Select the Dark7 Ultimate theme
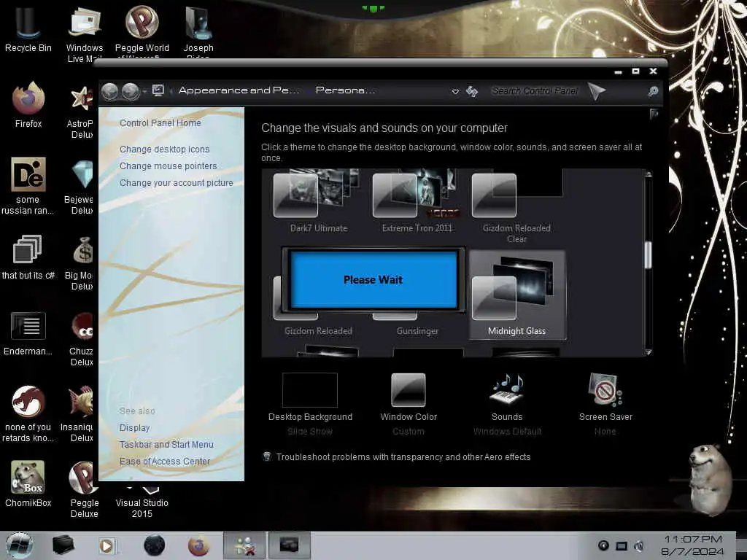Viewport: 747px width, 560px height. (x=318, y=203)
